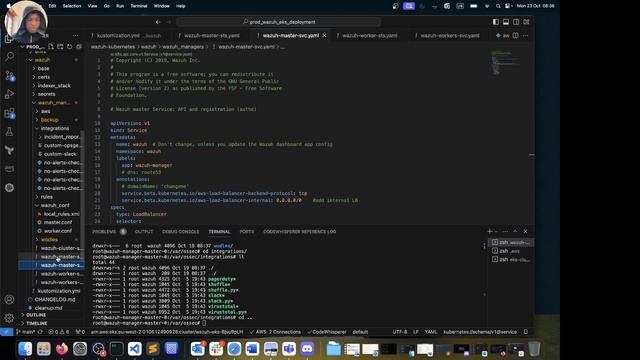640x360 pixels.
Task: Open Spotlight search in menu bar
Action: 498,6
